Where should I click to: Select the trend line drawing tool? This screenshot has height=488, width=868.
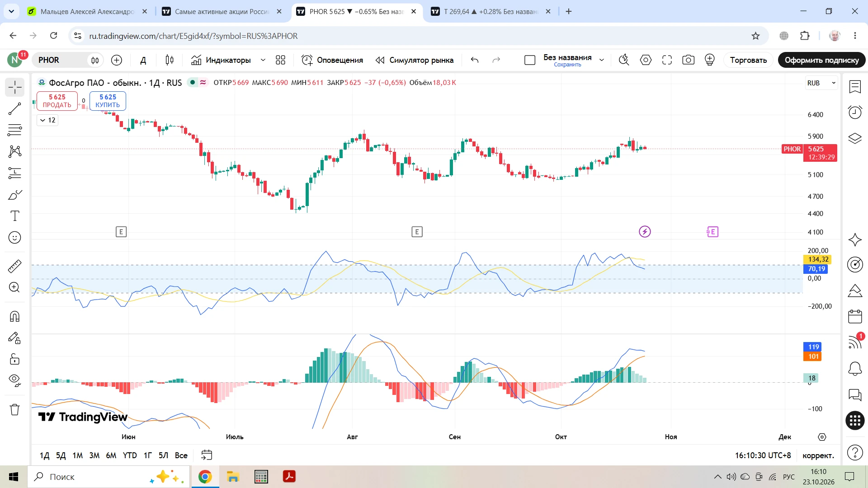(15, 109)
